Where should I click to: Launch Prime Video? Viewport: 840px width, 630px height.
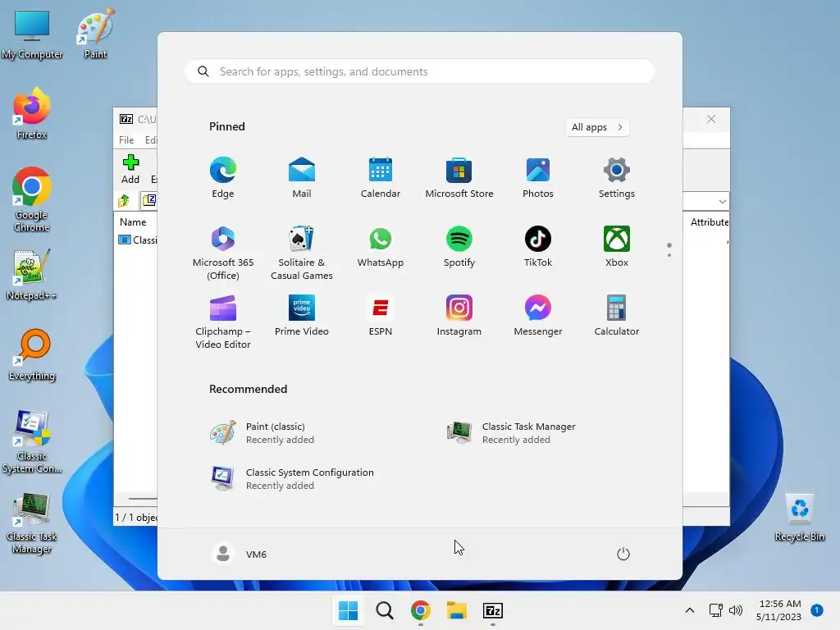pyautogui.click(x=302, y=316)
